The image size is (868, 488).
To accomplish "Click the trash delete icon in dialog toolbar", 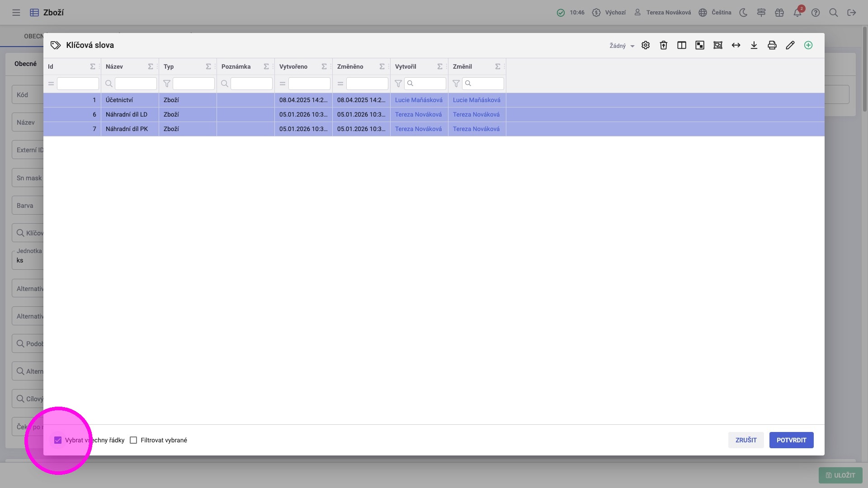I will point(664,45).
